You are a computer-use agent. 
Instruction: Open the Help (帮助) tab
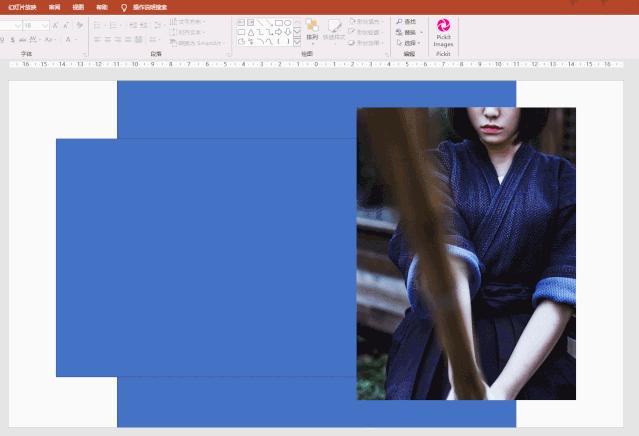(101, 6)
